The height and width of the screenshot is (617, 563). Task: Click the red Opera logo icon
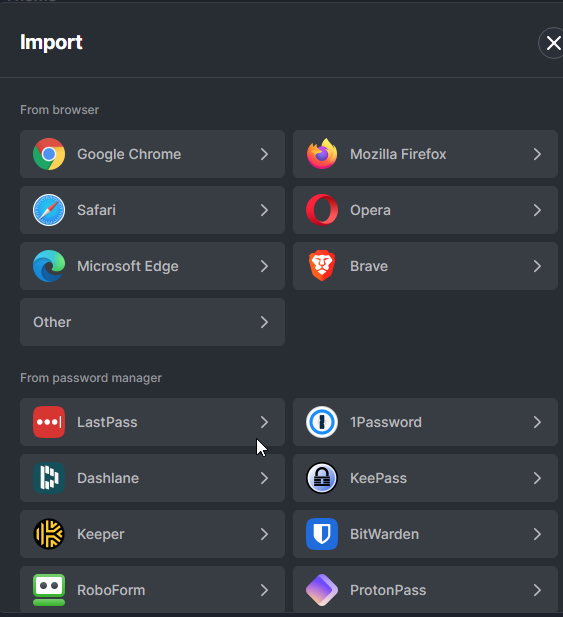[x=322, y=210]
